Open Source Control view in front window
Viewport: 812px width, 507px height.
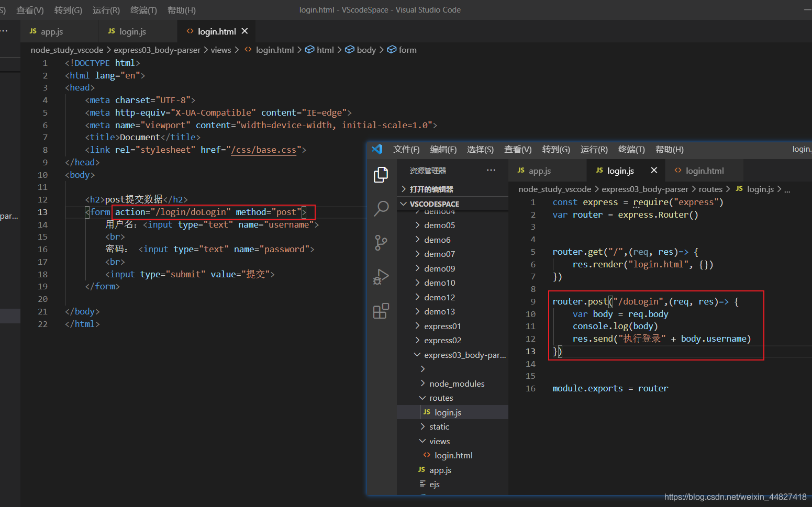click(381, 243)
